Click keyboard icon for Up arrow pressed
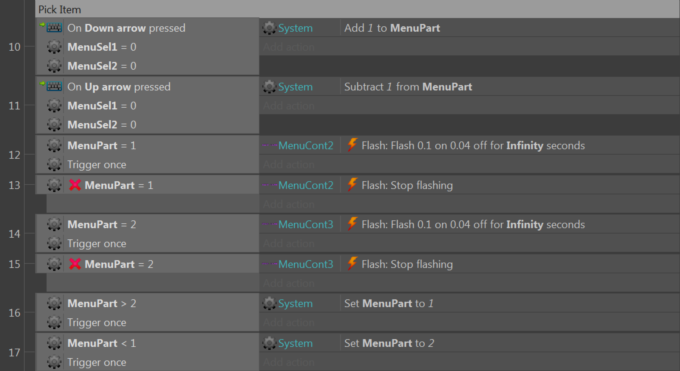The image size is (680, 371). pyautogui.click(x=54, y=87)
